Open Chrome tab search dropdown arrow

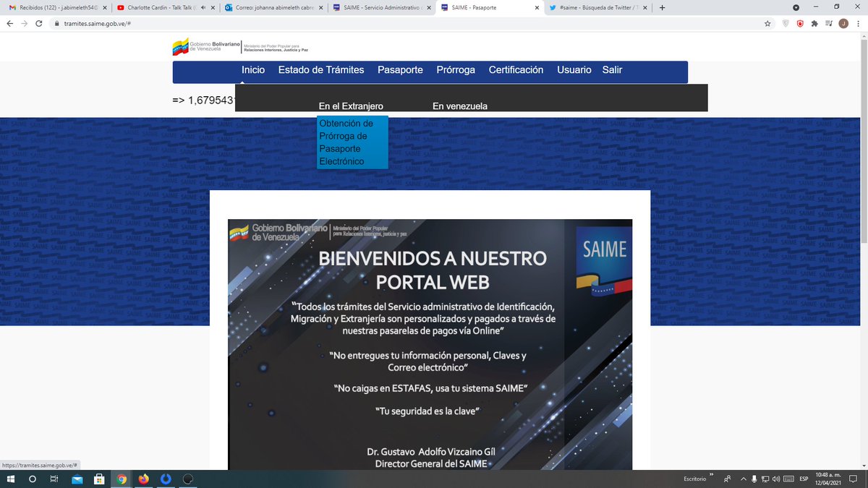[x=796, y=7]
